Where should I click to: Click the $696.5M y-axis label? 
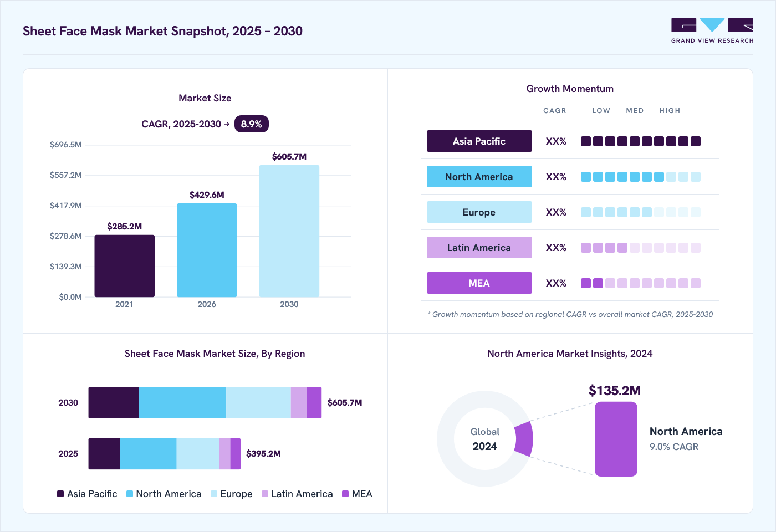click(66, 145)
